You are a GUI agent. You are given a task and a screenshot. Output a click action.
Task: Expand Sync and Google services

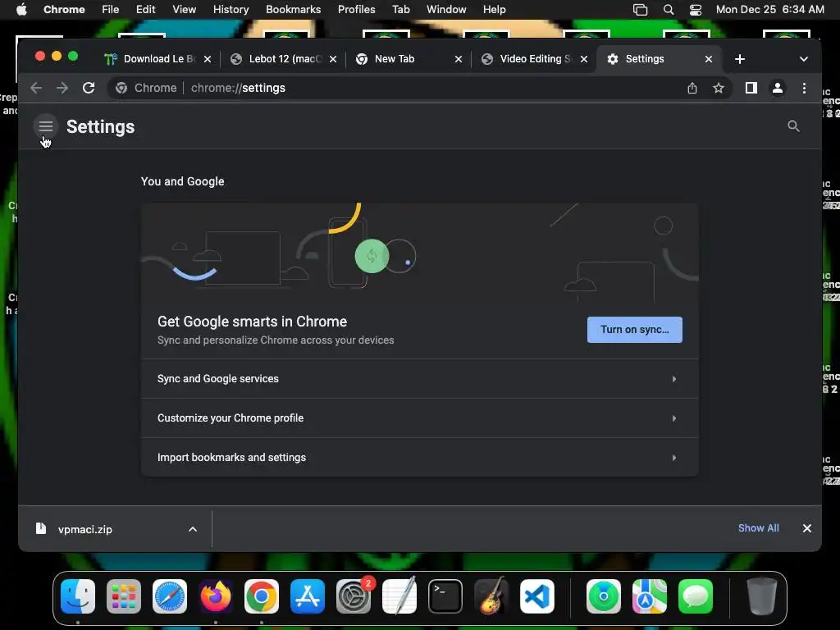pyautogui.click(x=419, y=379)
